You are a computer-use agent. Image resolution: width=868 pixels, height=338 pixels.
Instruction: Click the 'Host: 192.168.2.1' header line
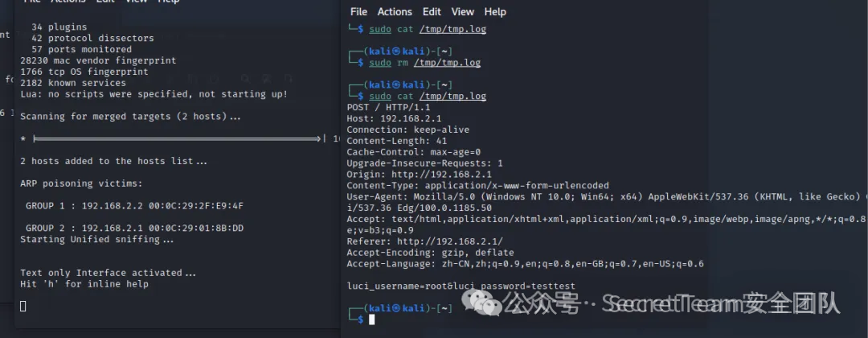[x=394, y=118]
